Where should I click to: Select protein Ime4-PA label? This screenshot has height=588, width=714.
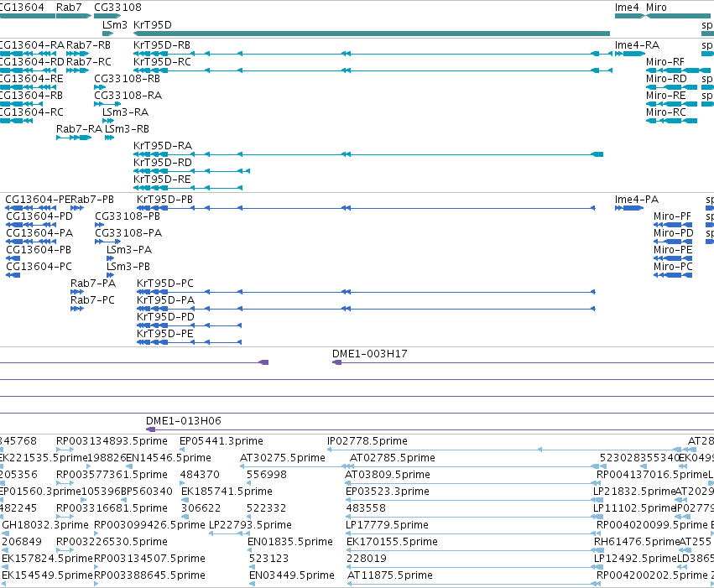[x=637, y=200]
